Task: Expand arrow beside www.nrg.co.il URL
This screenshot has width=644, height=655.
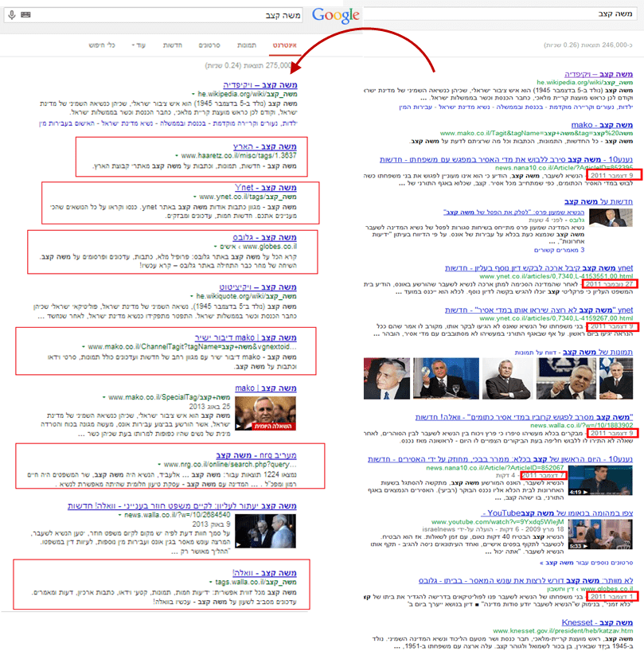Action: 160,465
